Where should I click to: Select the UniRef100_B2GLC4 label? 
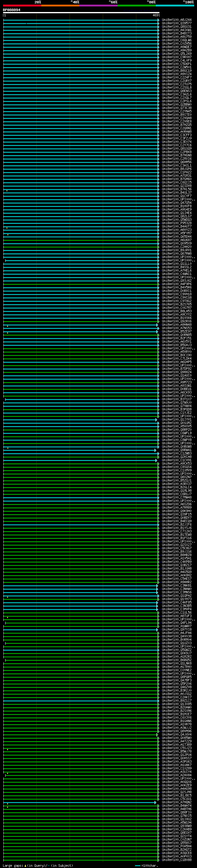(x=176, y=487)
